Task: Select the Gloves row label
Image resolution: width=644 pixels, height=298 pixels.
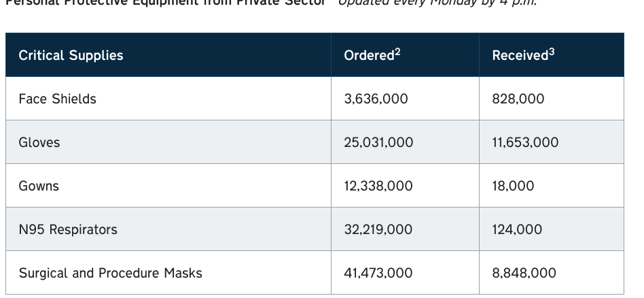Action: point(39,142)
